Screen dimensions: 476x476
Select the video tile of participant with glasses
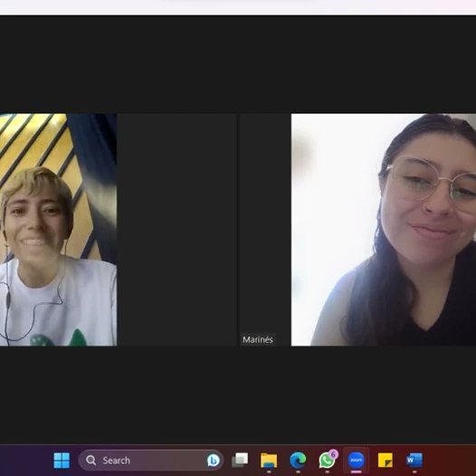384,230
